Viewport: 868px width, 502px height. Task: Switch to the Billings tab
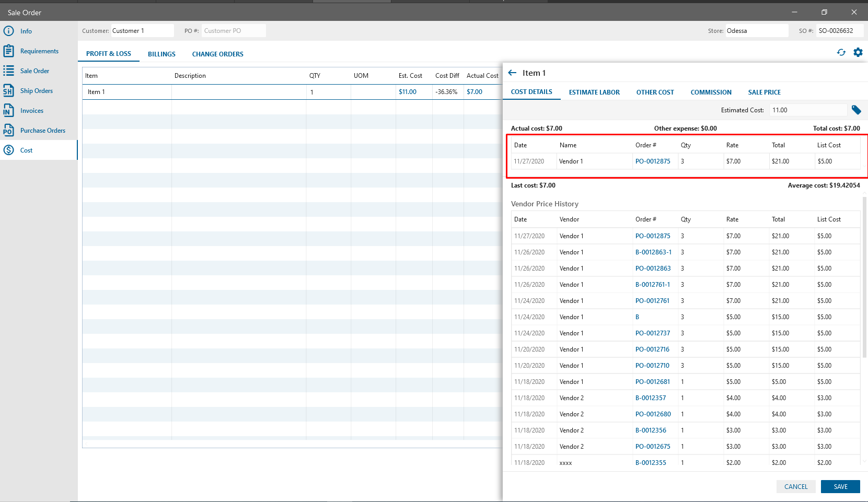pos(161,54)
